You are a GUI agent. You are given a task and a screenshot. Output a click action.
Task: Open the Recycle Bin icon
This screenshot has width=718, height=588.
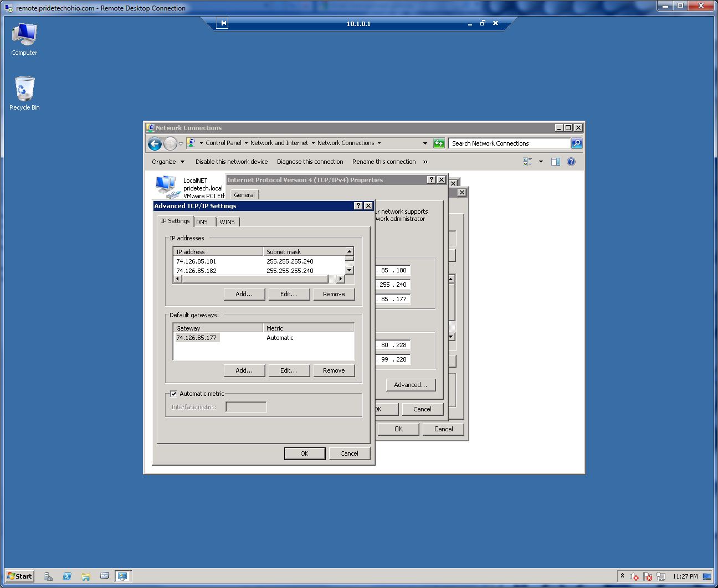tap(24, 94)
